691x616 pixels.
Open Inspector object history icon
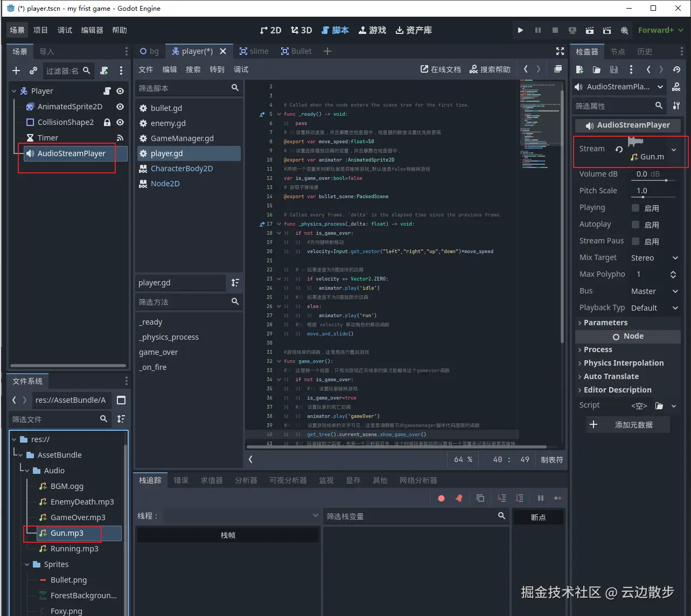coord(676,69)
